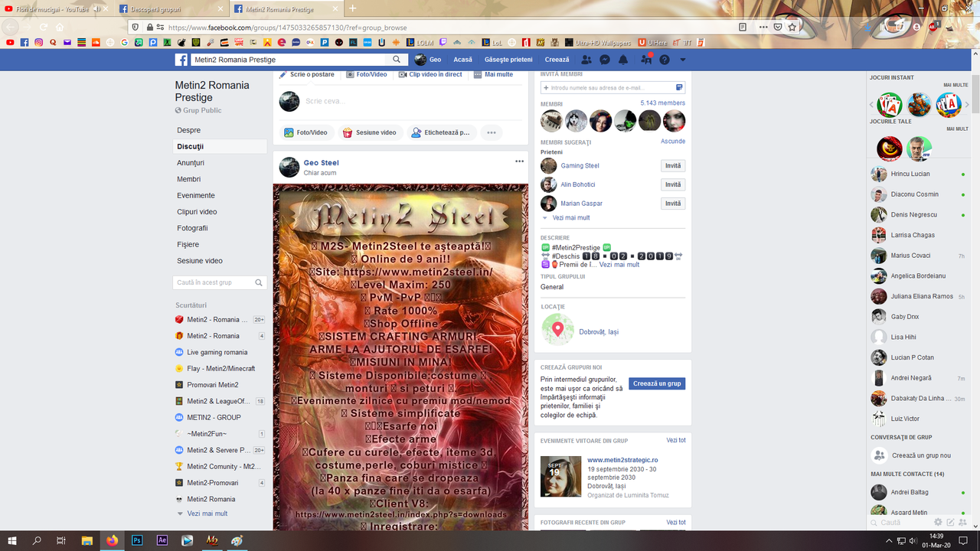
Task: Open more composer options ellipsis button
Action: click(492, 132)
